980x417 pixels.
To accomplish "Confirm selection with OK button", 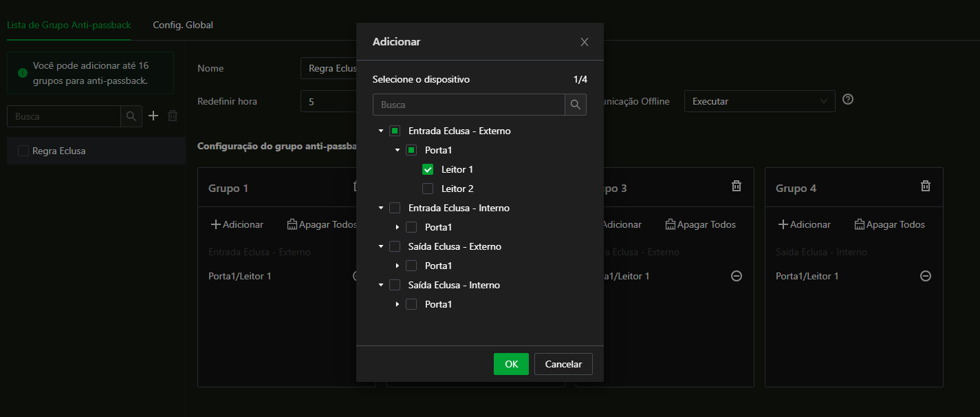I will click(511, 364).
